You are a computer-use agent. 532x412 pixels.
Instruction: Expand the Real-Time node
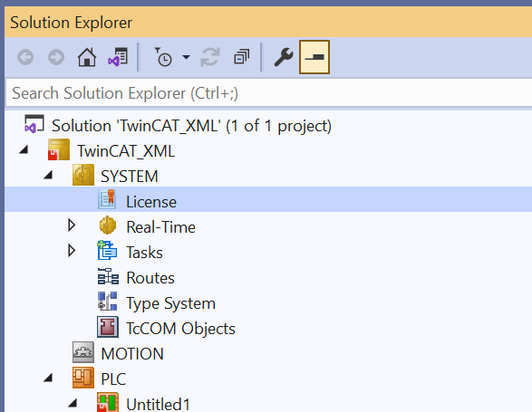72,225
